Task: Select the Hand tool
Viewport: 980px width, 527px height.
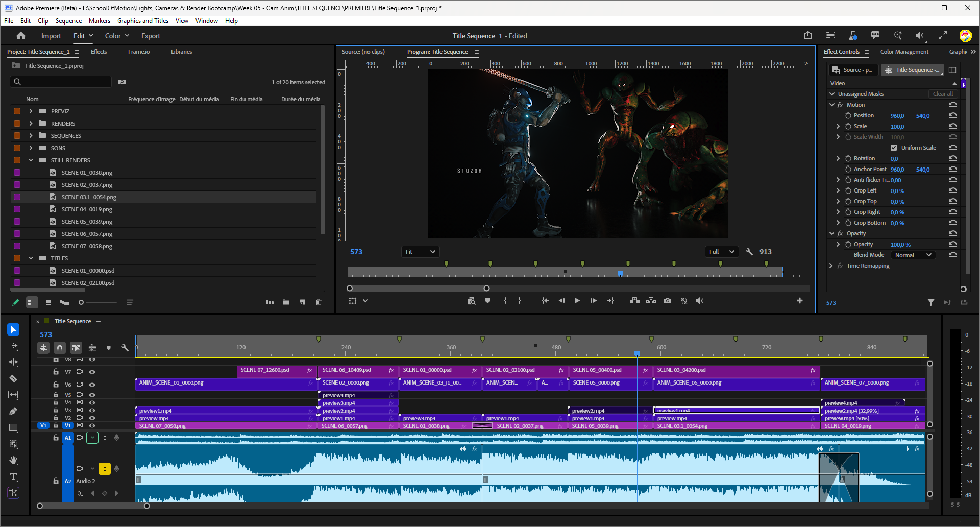Action: pos(13,460)
